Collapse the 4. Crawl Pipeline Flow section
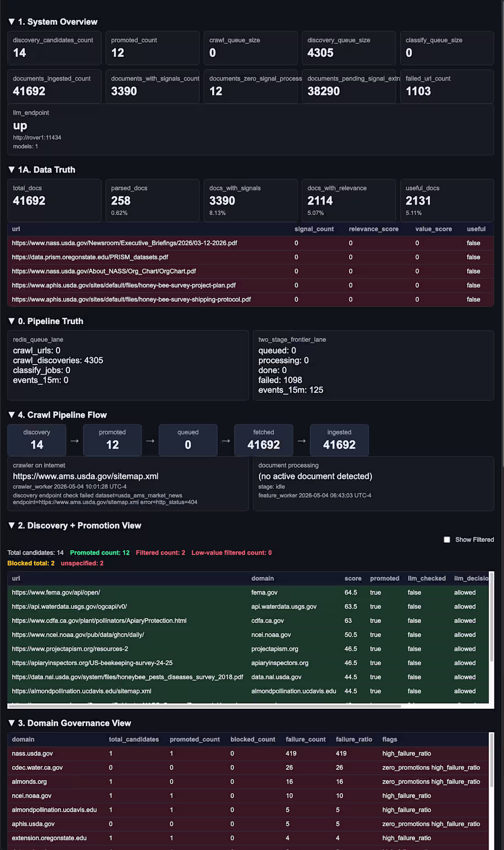Image resolution: width=504 pixels, height=850 pixels. (x=57, y=415)
